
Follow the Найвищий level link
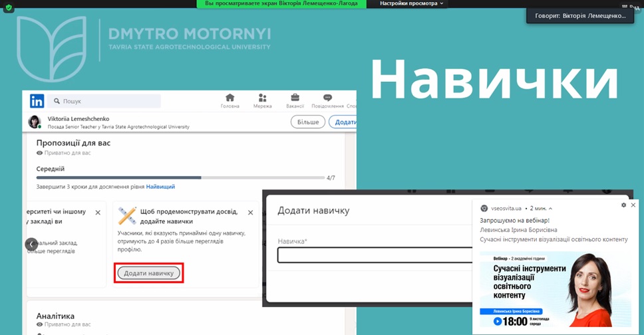160,186
